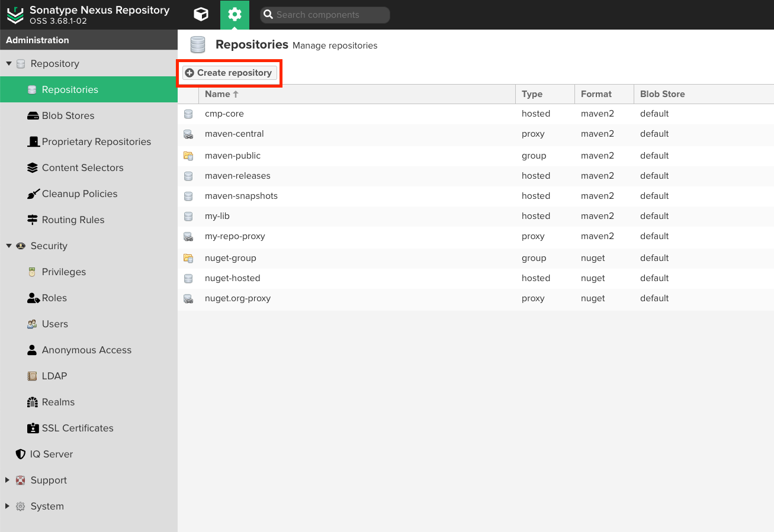Click the Proprietary Repositories door icon
The width and height of the screenshot is (774, 532).
click(33, 142)
